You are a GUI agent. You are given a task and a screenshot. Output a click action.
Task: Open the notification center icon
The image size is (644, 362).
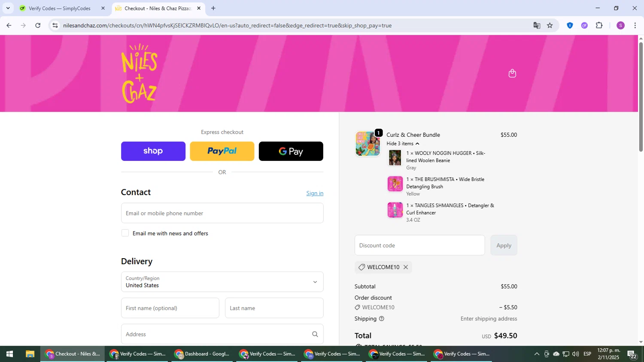pyautogui.click(x=632, y=354)
